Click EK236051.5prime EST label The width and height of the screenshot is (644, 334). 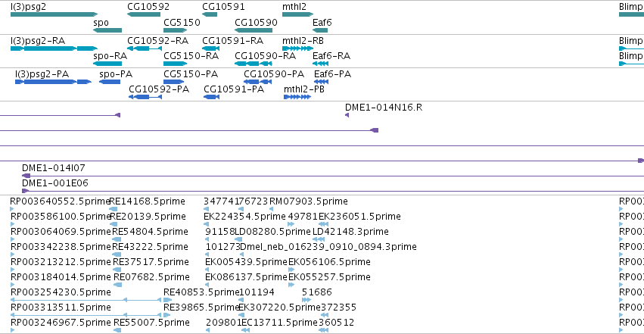359,217
